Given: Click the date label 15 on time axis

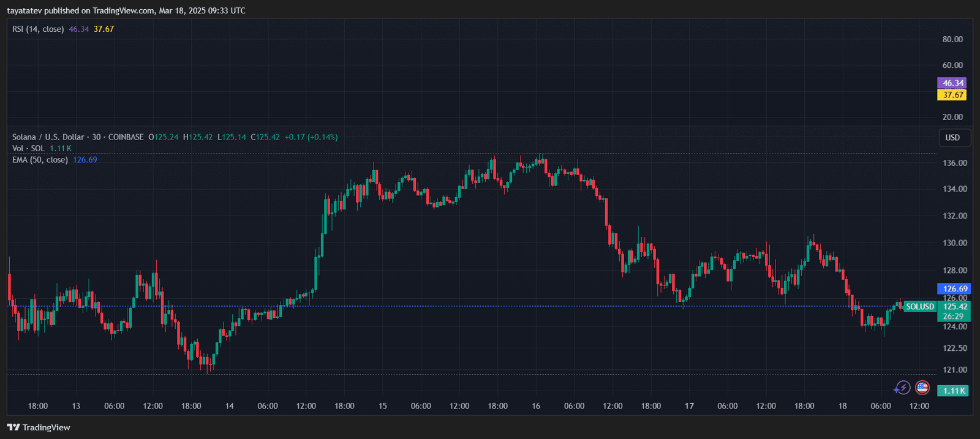Looking at the screenshot, I should [383, 406].
